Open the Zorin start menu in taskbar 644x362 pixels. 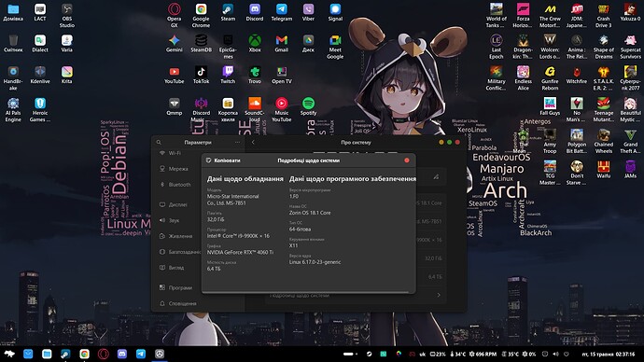(x=9, y=354)
